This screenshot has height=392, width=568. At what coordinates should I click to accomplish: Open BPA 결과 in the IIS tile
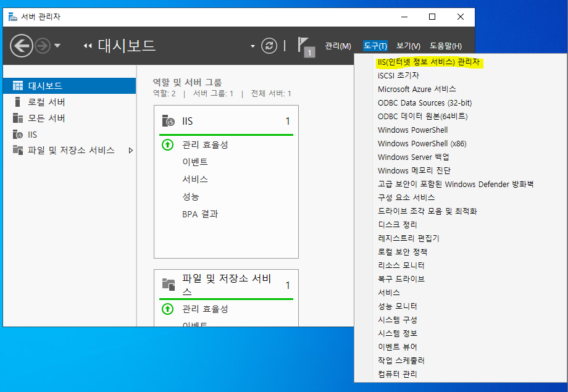pyautogui.click(x=200, y=214)
